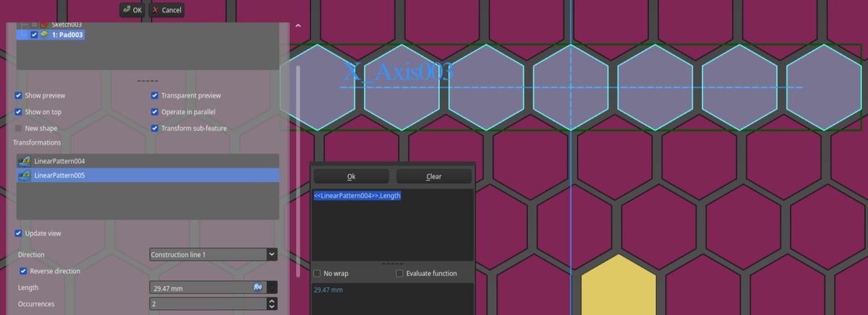868x315 pixels.
Task: Click Cancel to discard the task
Action: pyautogui.click(x=166, y=10)
